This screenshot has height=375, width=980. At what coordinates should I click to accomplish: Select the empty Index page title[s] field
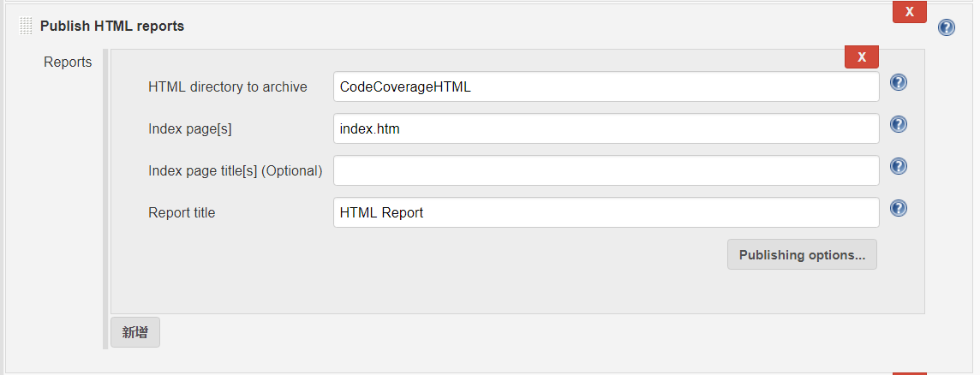[x=607, y=170]
